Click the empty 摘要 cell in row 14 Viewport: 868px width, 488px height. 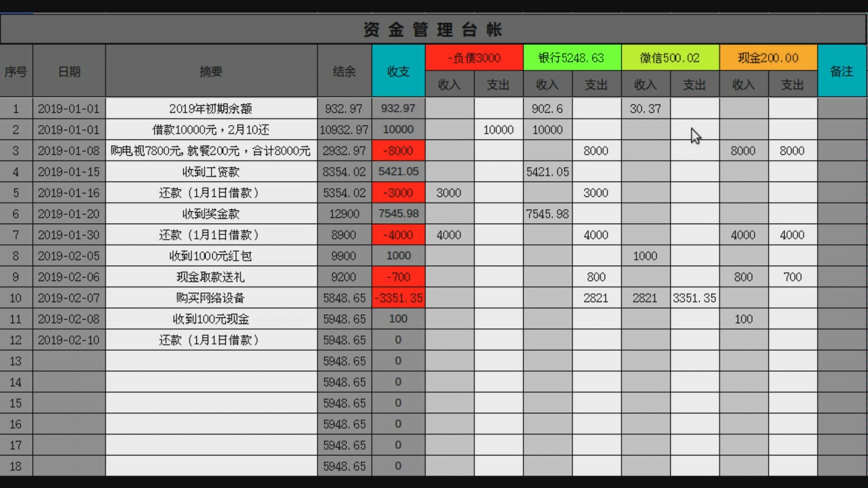(x=211, y=382)
